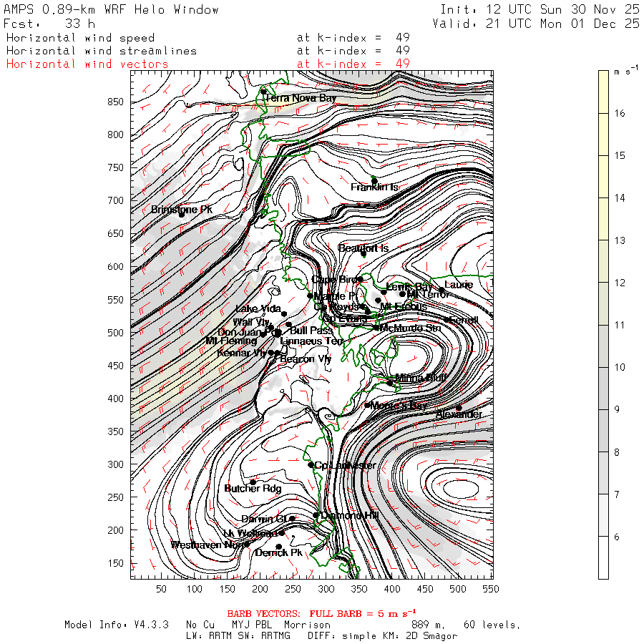644x644 pixels.
Task: Click the 'm s-1' unit label above colorbar
Action: coord(626,71)
